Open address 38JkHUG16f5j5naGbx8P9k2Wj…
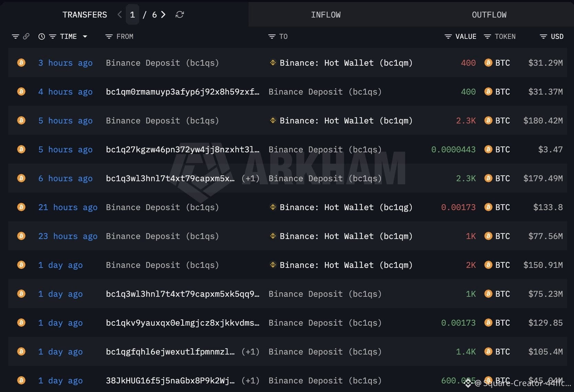Image resolution: width=574 pixels, height=392 pixels. [x=170, y=381]
